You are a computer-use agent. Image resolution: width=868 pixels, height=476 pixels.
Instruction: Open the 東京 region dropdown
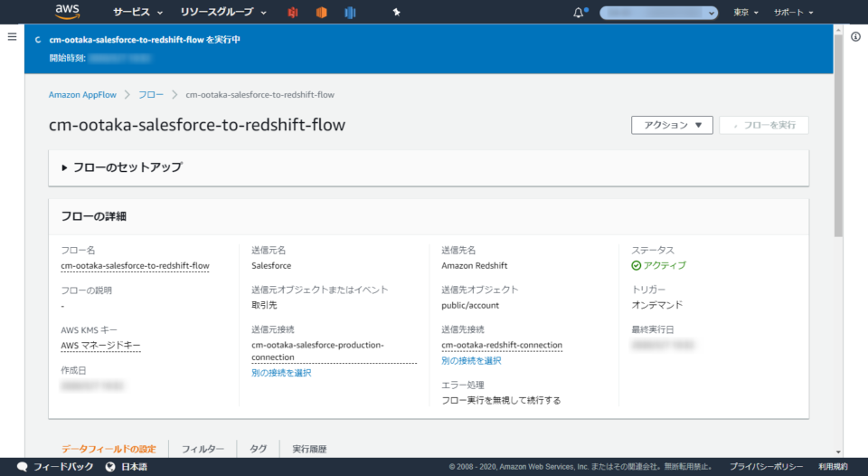(x=746, y=12)
